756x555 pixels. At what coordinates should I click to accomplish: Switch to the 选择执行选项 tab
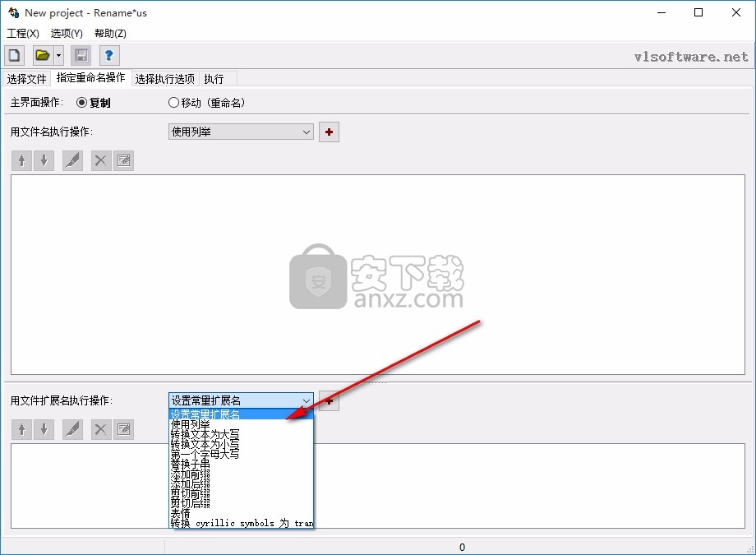pyautogui.click(x=165, y=79)
